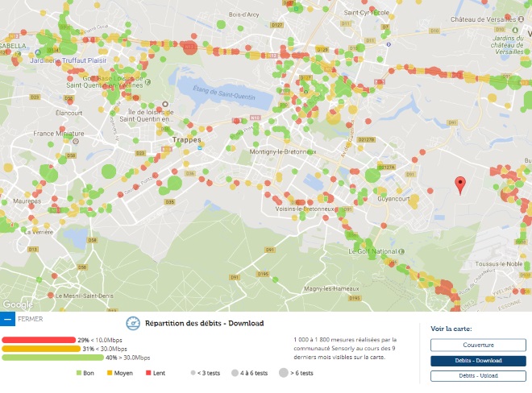This screenshot has height=393, width=532.
Task: Click the Château de Versailles marker icon
Action: click(x=521, y=19)
